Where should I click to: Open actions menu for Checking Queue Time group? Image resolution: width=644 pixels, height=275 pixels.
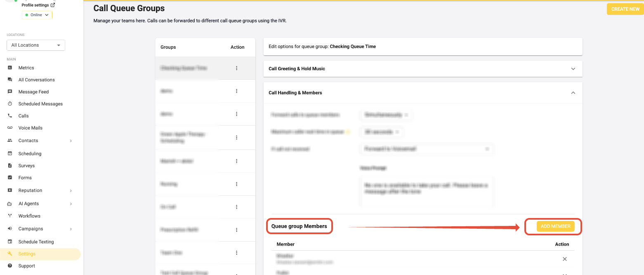(236, 68)
